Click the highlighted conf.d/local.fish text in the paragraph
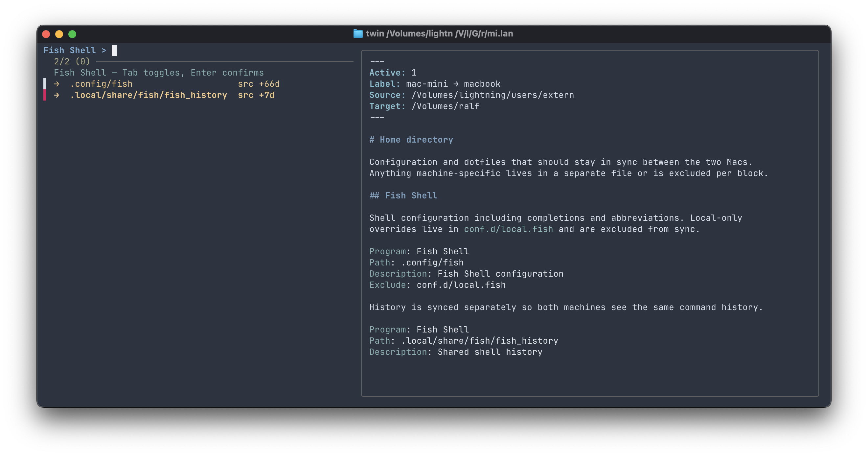This screenshot has height=456, width=868. (508, 229)
